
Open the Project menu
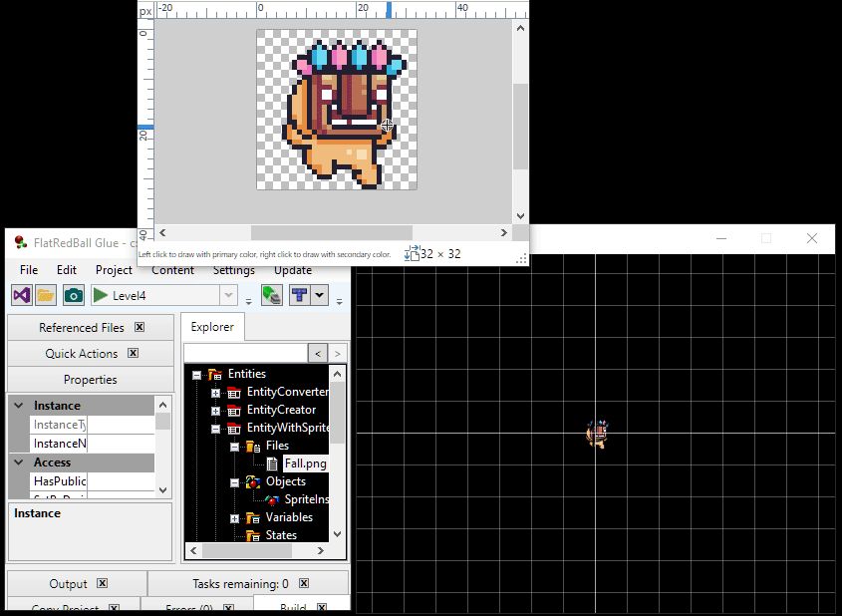(114, 270)
